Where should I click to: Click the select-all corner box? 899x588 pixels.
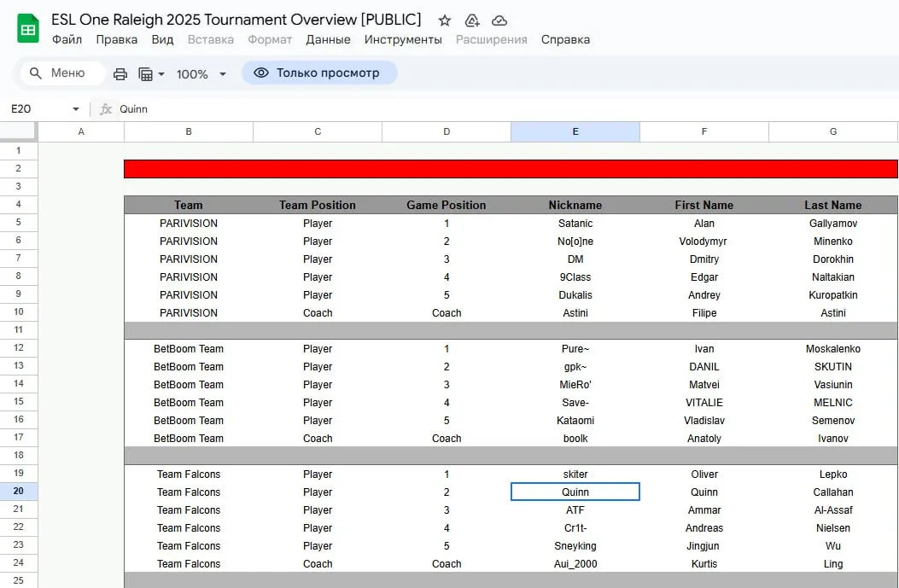[18, 131]
